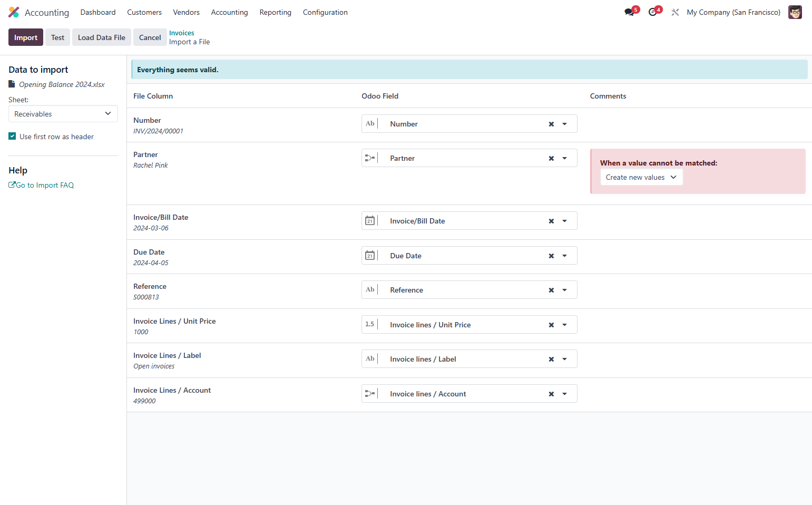812x505 pixels.
Task: Open the Reporting menu
Action: coord(276,12)
